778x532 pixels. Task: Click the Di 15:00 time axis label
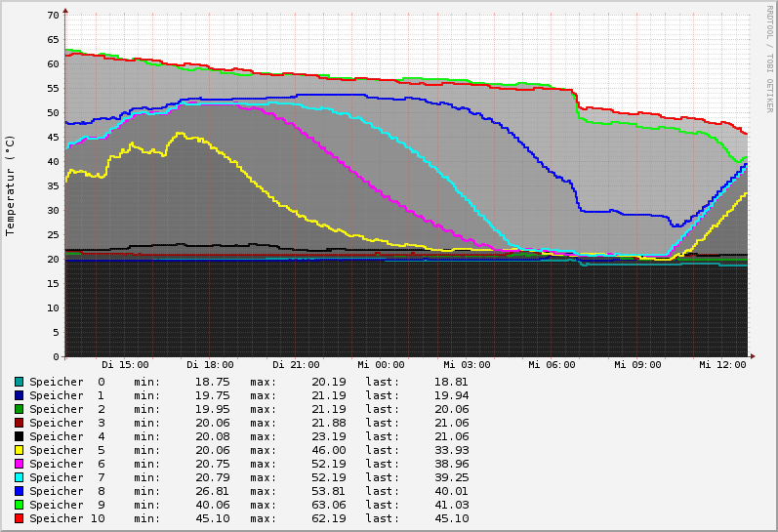click(125, 365)
